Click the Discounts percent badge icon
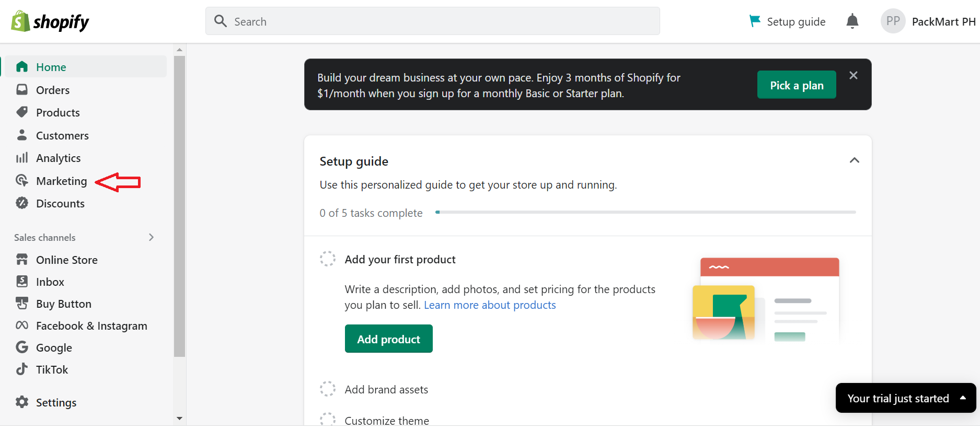This screenshot has width=980, height=430. [x=22, y=203]
